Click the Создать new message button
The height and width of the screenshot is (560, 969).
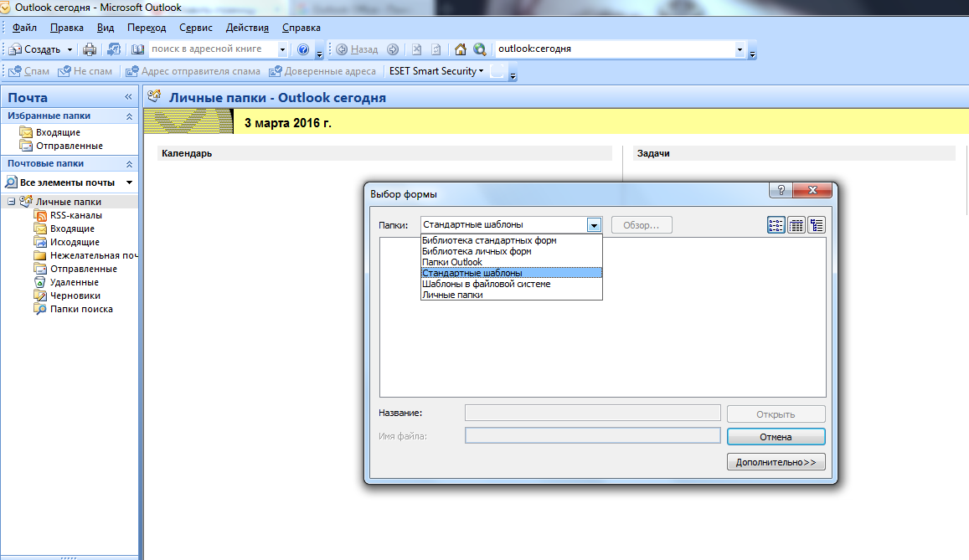(x=34, y=49)
